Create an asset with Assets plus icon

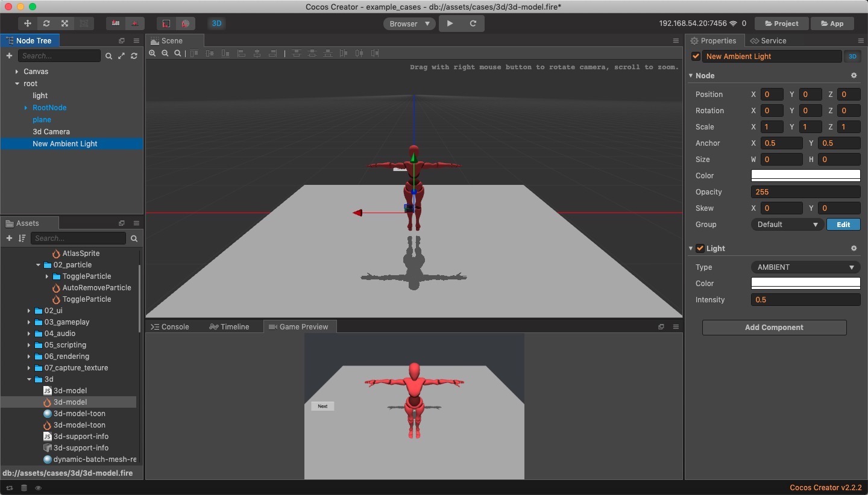tap(9, 238)
